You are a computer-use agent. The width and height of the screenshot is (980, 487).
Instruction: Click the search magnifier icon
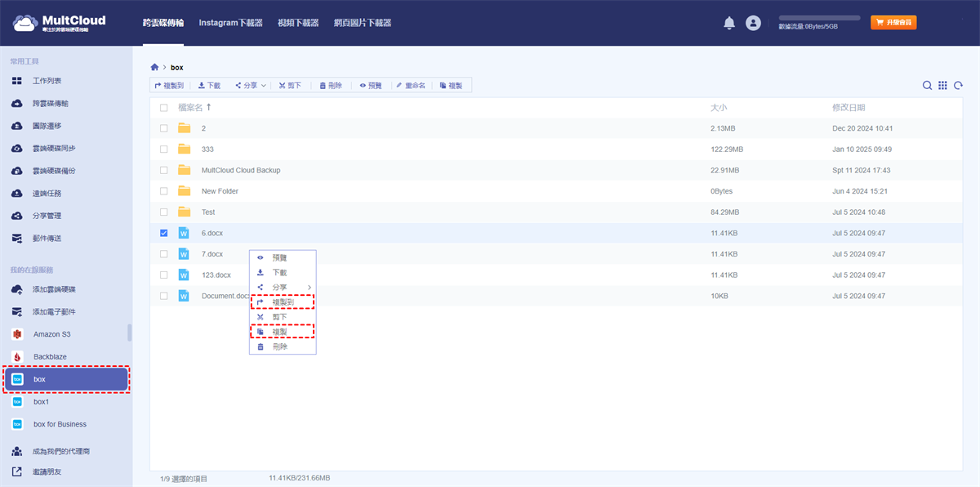coord(927,86)
